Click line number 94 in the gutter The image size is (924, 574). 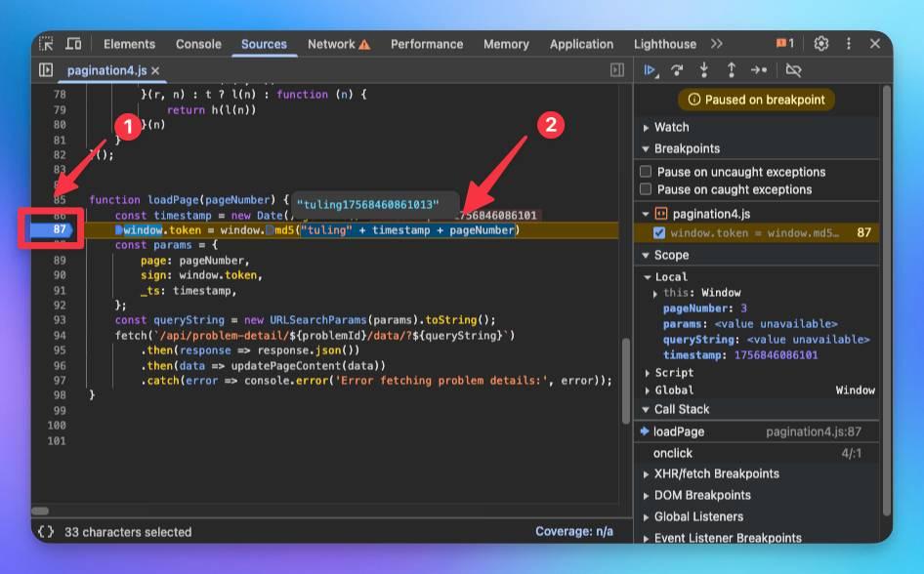(60, 336)
